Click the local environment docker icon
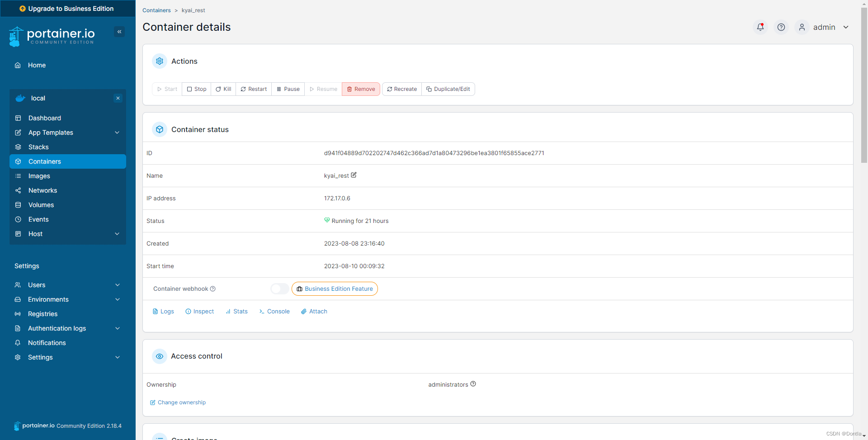Screen dimensions: 868x440 (x=20, y=98)
